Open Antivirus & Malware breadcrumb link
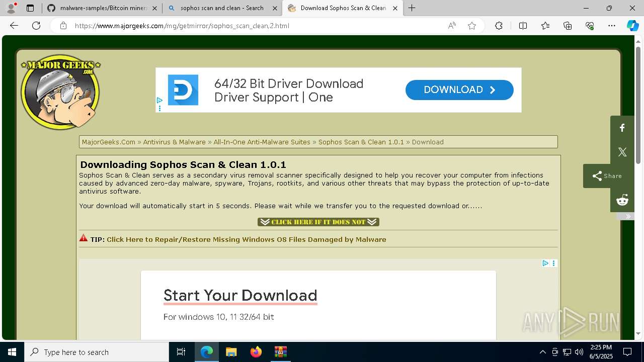Image resolution: width=644 pixels, height=362 pixels. (x=174, y=142)
